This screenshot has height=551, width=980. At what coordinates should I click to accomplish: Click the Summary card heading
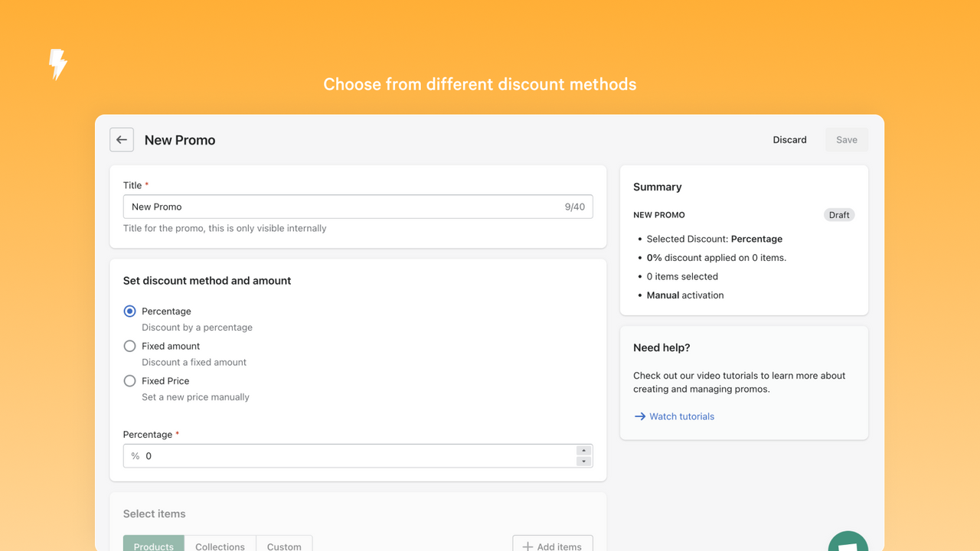(x=657, y=187)
